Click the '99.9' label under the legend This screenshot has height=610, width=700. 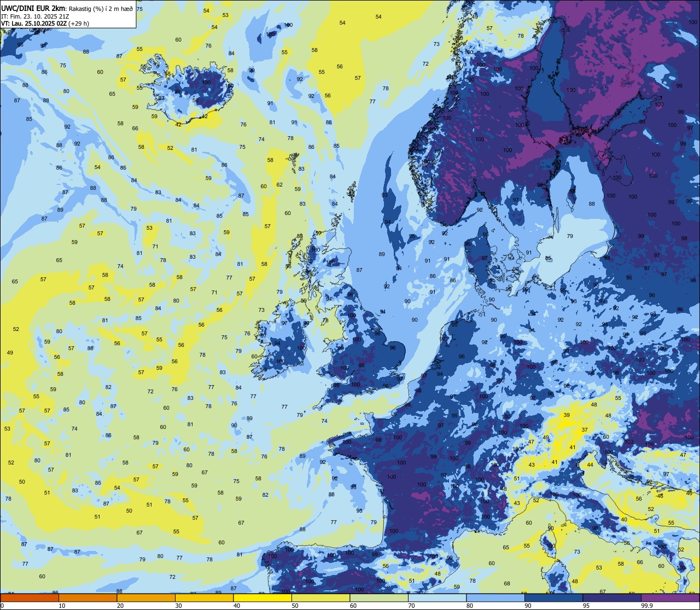(647, 605)
